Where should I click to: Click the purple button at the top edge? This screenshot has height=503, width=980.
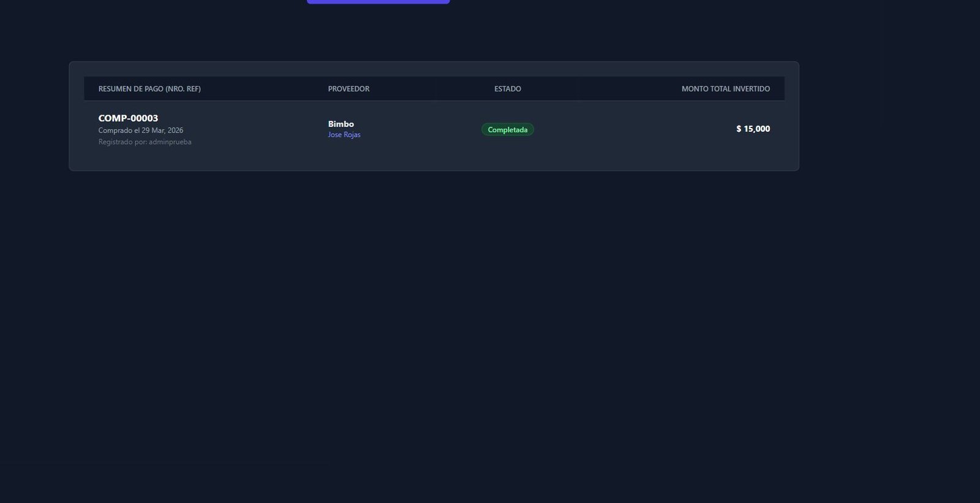pyautogui.click(x=379, y=2)
